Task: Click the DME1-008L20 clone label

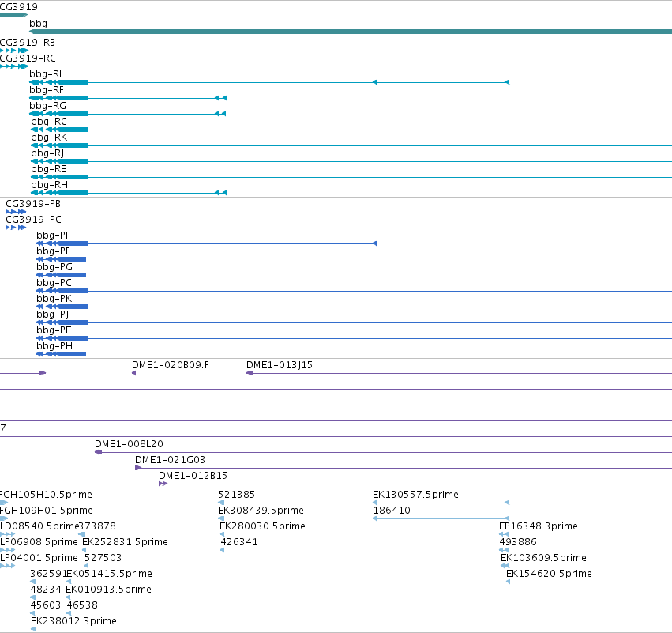Action: click(129, 444)
